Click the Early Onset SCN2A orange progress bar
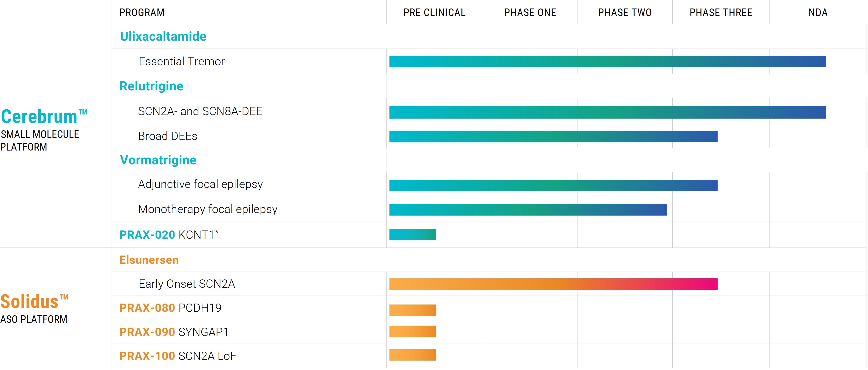The width and height of the screenshot is (868, 370). pos(553,284)
